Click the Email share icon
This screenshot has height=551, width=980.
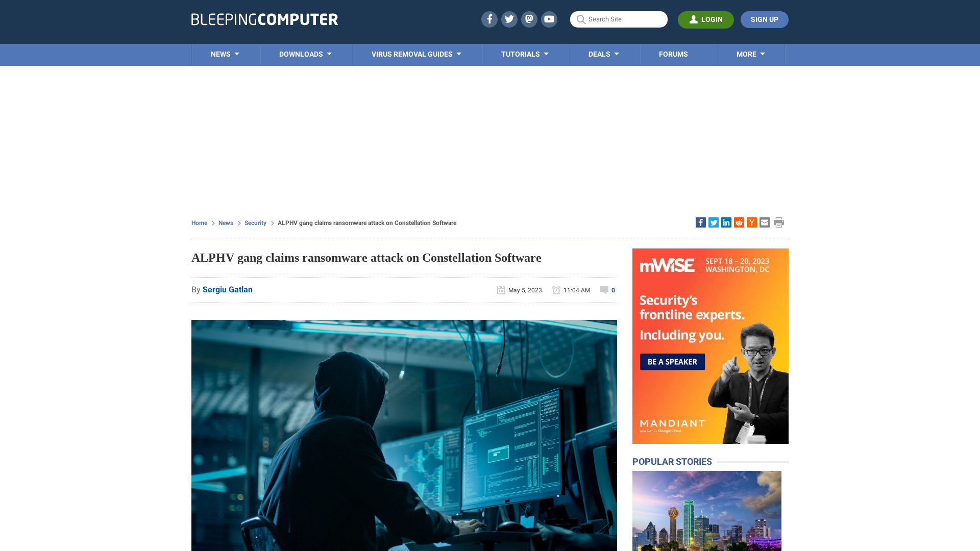pos(764,222)
